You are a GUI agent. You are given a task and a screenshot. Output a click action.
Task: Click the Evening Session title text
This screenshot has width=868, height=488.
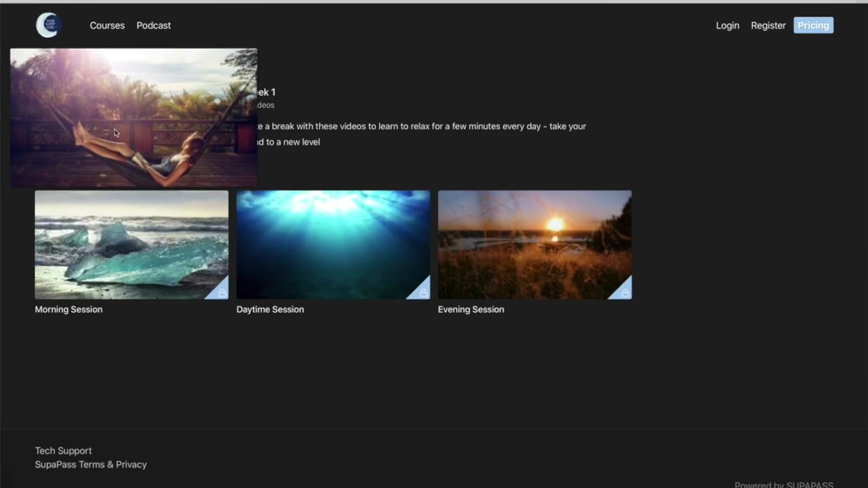tap(471, 309)
